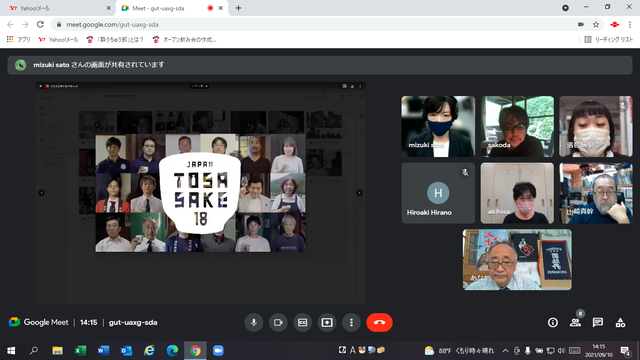
Task: Open Excel from taskbar
Action: (x=80, y=351)
